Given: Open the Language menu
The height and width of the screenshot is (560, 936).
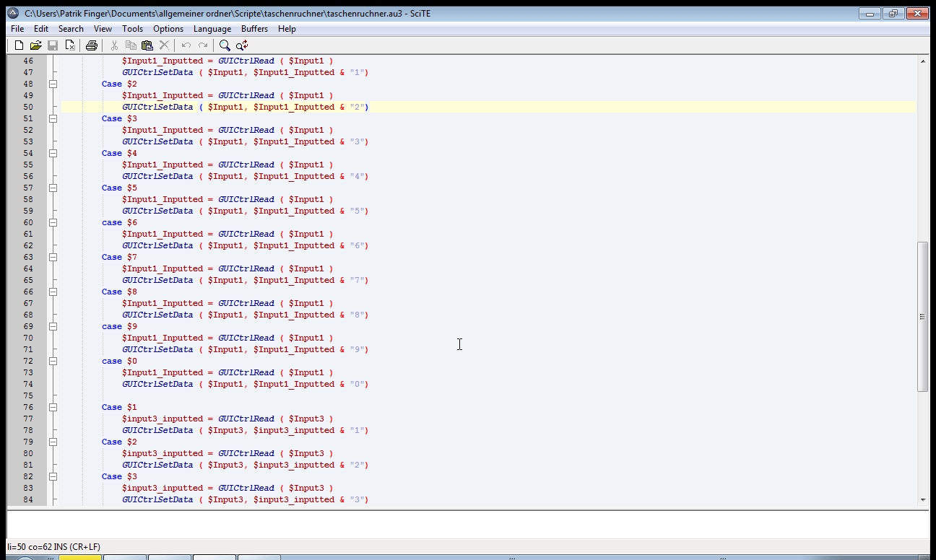Looking at the screenshot, I should 212,29.
